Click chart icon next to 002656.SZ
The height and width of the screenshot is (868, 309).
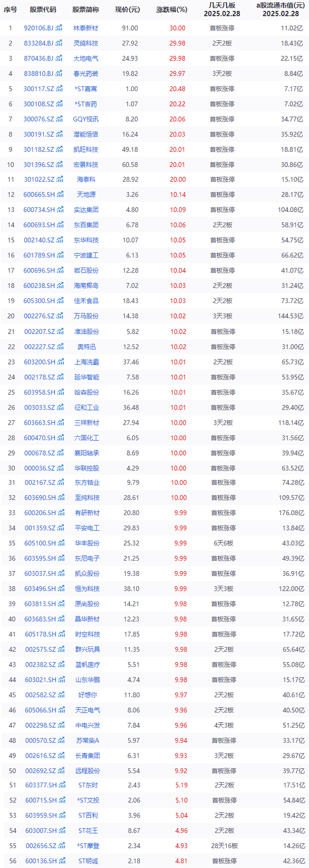pyautogui.click(x=60, y=846)
